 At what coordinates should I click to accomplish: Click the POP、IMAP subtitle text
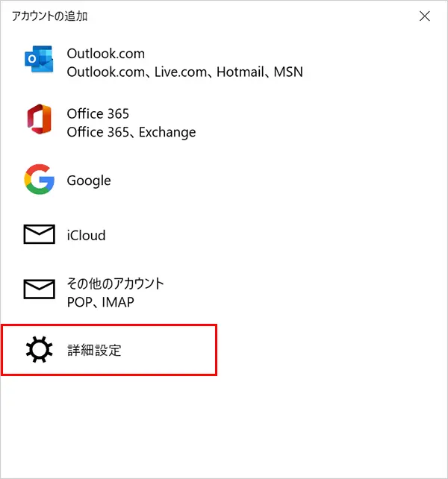point(100,302)
